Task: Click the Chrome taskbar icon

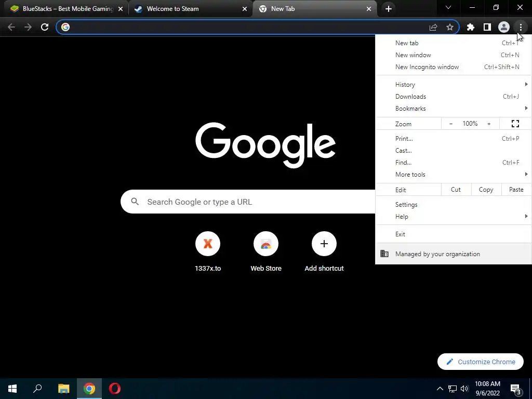Action: (x=89, y=389)
